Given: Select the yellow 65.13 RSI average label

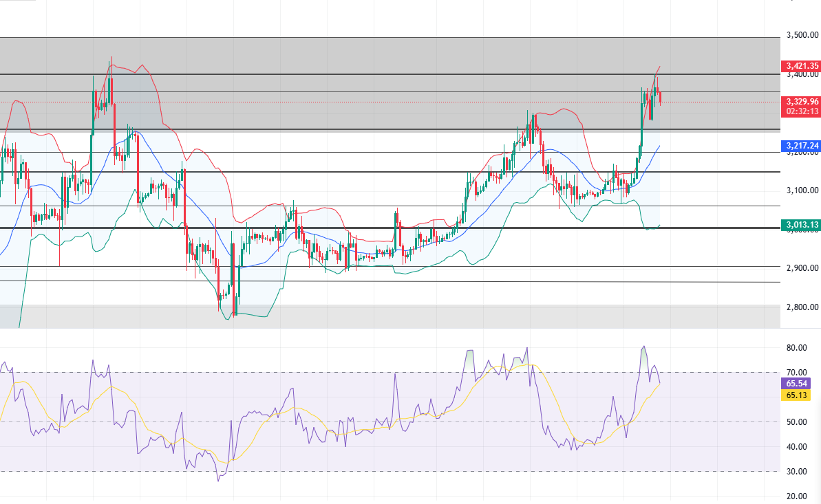Looking at the screenshot, I should 797,395.
